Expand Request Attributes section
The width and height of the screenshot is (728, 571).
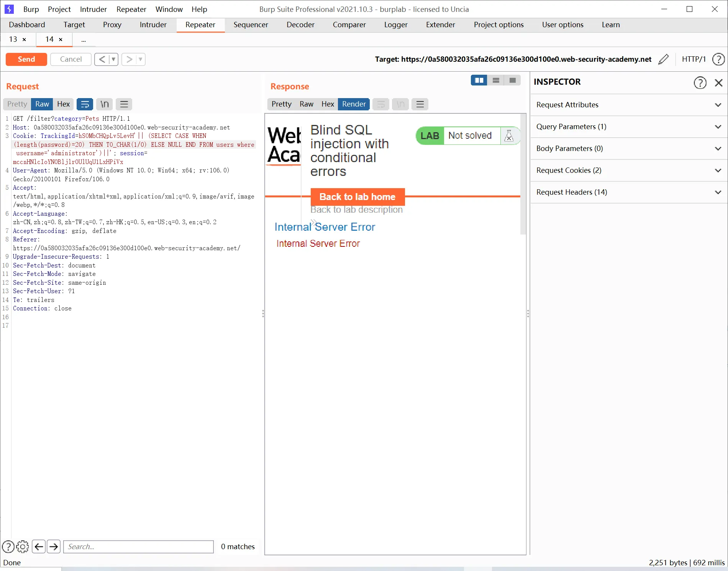pos(629,105)
